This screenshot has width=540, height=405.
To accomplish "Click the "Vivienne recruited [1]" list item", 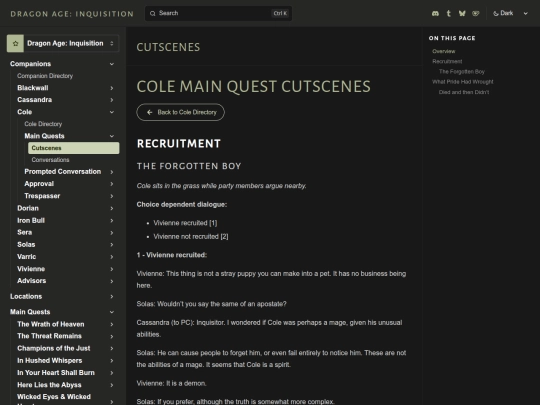I will coord(185,223).
